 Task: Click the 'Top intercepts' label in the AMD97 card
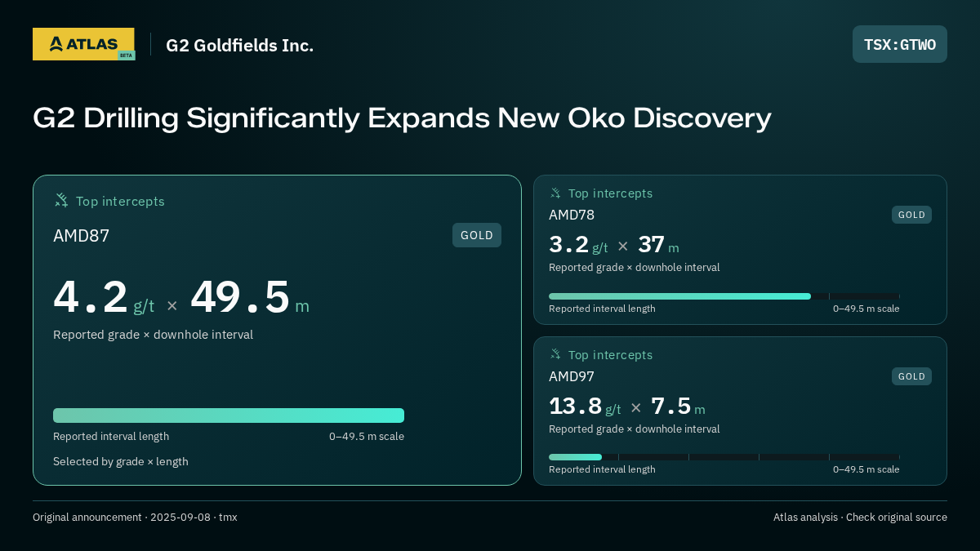[610, 355]
